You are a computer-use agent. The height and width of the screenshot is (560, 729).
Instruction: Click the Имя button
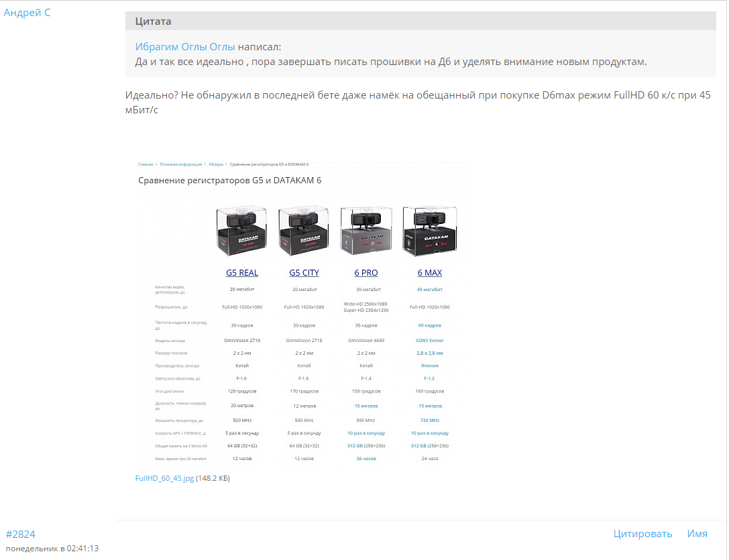(x=697, y=534)
